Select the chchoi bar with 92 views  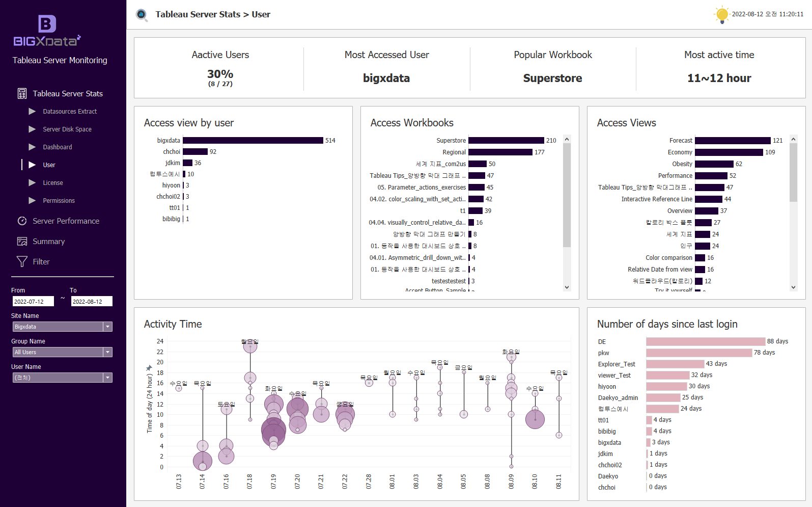195,151
